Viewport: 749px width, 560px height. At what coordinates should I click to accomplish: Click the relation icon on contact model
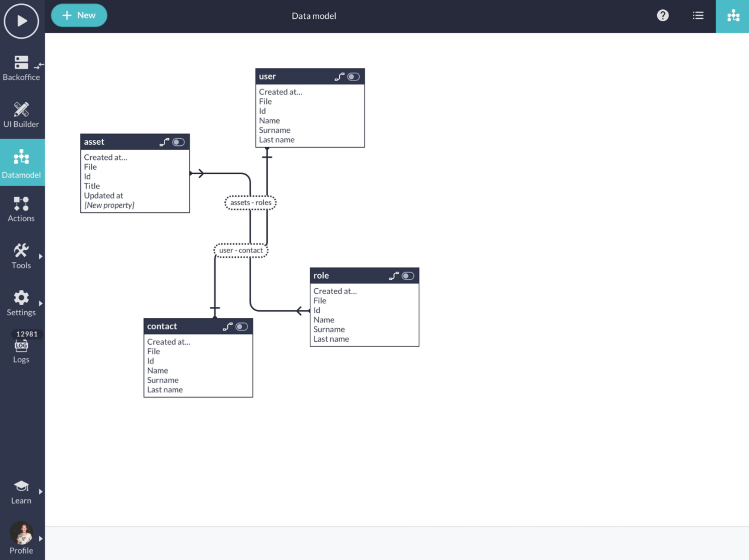tap(227, 327)
